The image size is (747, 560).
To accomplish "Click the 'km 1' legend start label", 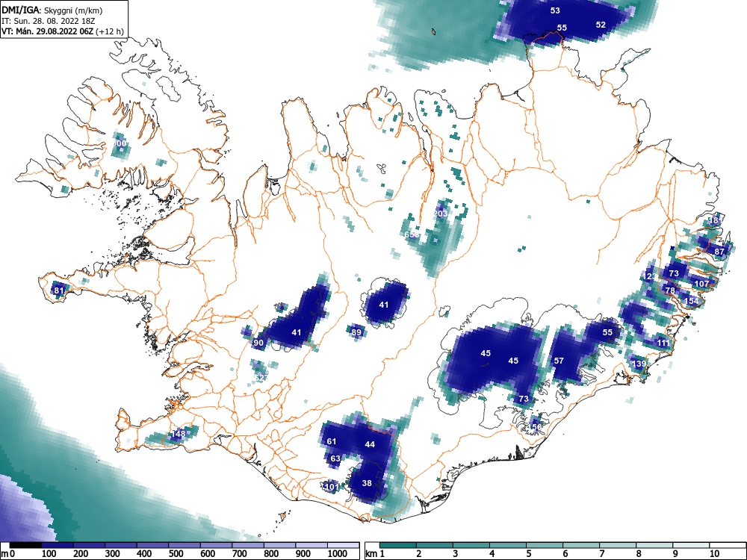I will [x=376, y=553].
